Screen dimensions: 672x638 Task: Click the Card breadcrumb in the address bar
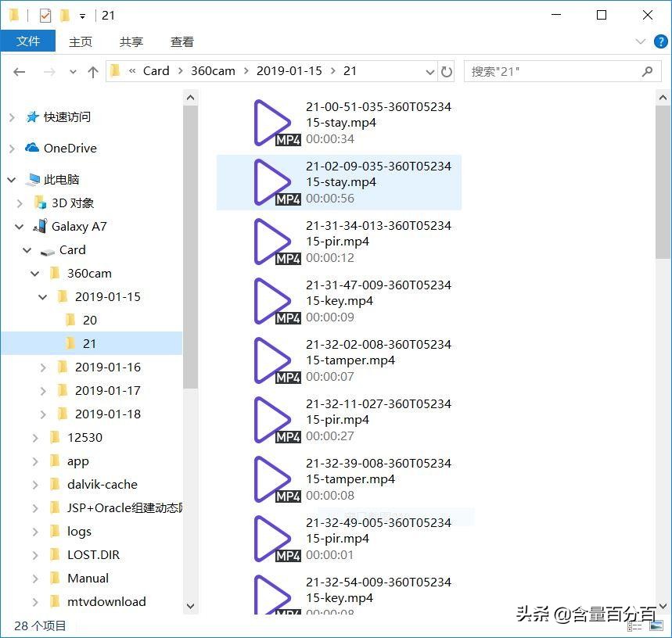[x=156, y=70]
